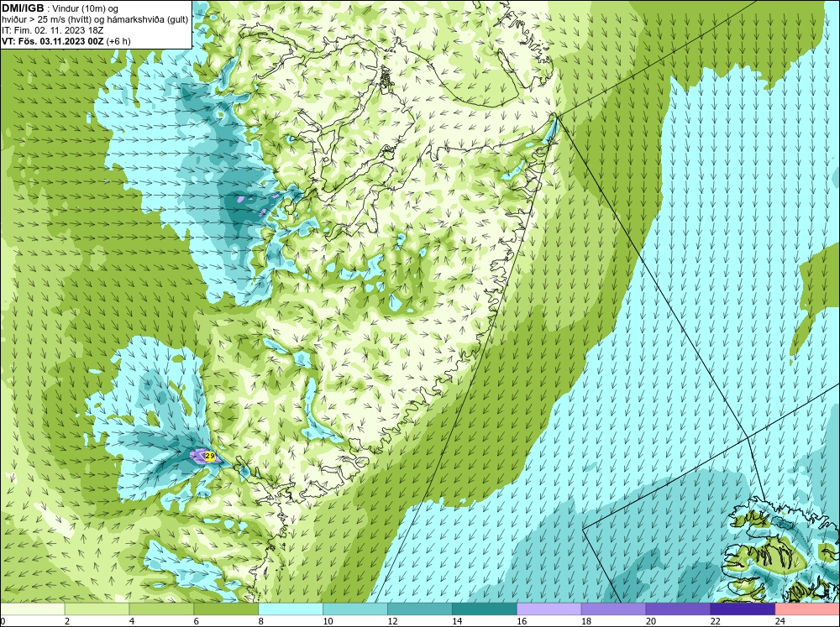Click the legend tick label 10
Image resolution: width=840 pixels, height=627 pixels.
pos(328,621)
